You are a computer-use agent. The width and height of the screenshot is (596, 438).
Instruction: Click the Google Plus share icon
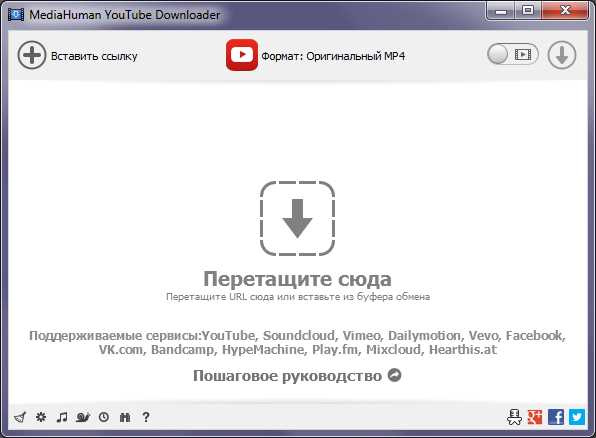pos(535,417)
